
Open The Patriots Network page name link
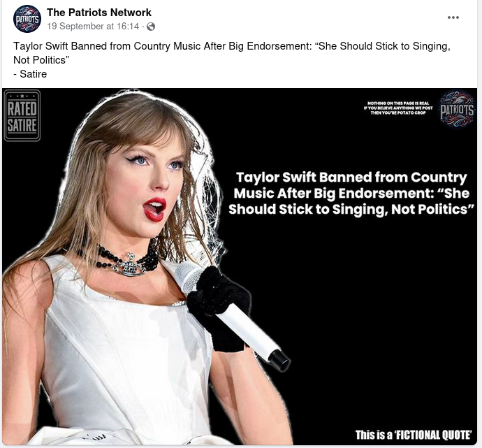[x=99, y=13]
